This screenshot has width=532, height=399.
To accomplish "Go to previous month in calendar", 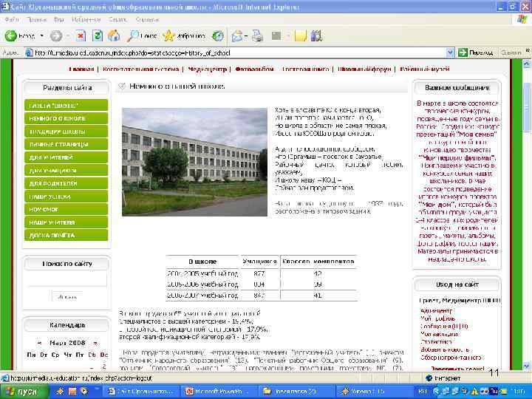I will [x=39, y=343].
